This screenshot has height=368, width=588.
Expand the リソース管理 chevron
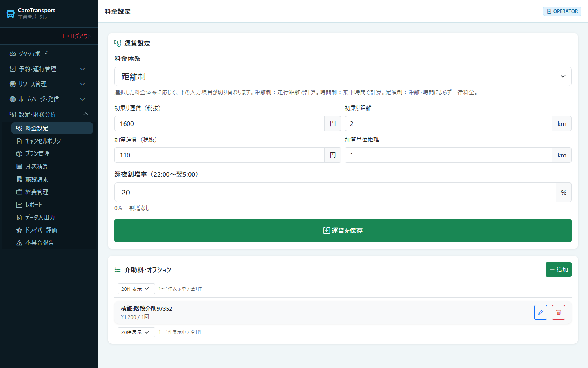82,84
